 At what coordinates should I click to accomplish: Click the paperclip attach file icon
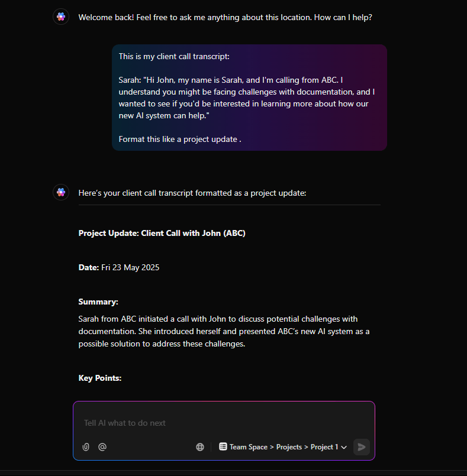[x=86, y=447]
